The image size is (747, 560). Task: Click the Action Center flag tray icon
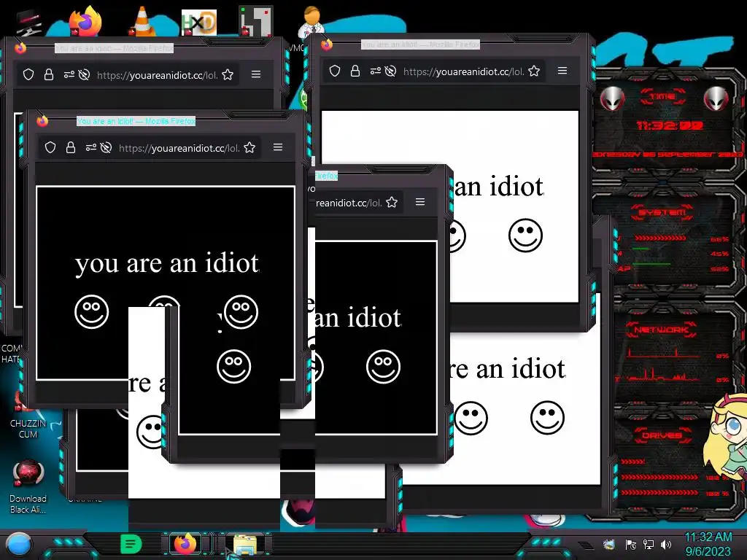[631, 544]
